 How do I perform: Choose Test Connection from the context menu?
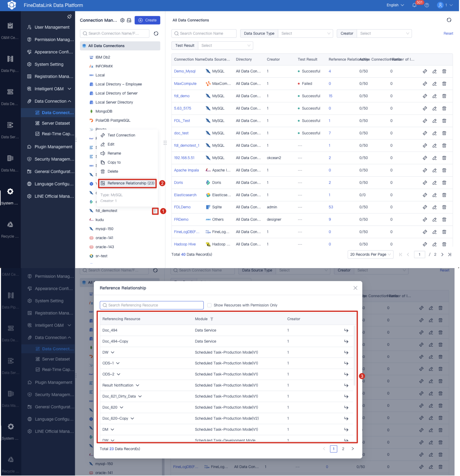tap(121, 135)
